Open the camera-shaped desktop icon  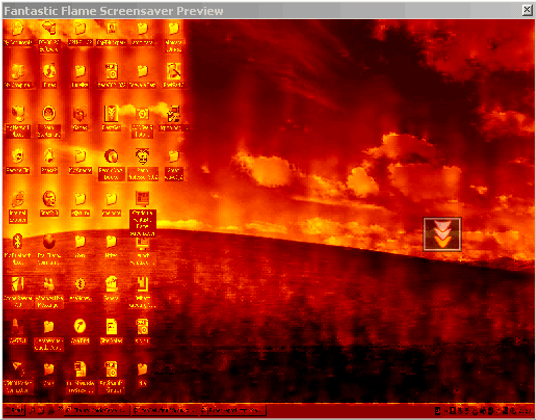[x=142, y=113]
